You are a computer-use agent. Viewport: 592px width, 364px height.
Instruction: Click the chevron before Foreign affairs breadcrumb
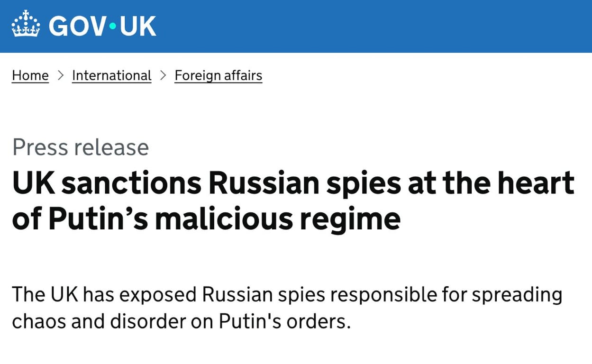click(x=163, y=76)
